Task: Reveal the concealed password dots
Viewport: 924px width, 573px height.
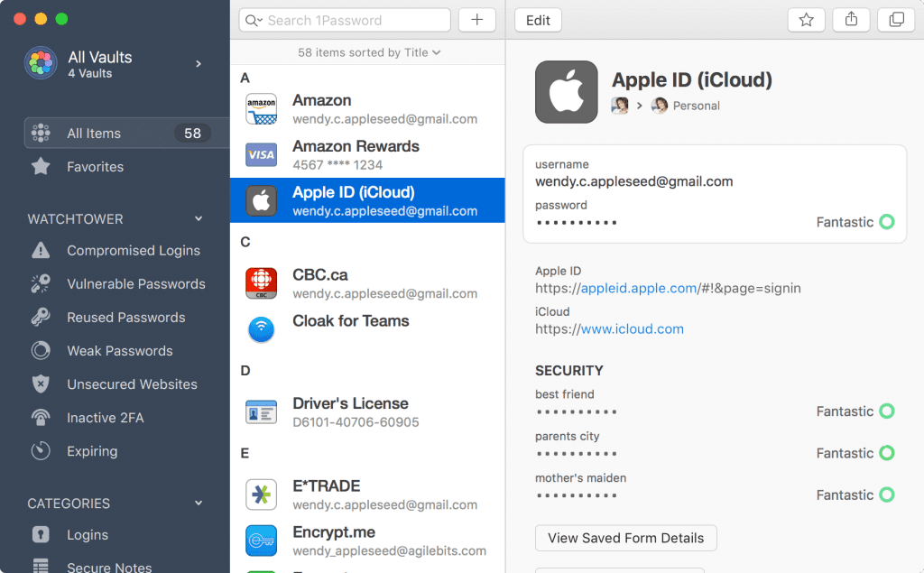Action: pos(576,222)
